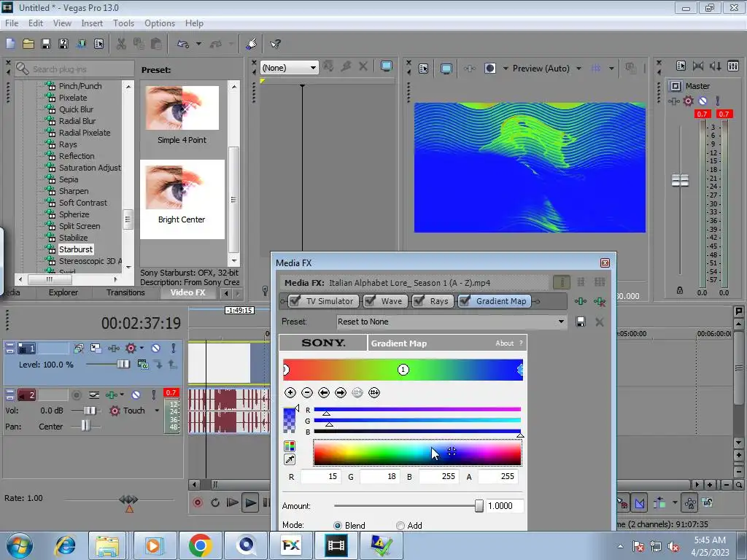Viewport: 747px width, 560px height.
Task: Remove gradient control point with minus icon
Action: point(307,393)
